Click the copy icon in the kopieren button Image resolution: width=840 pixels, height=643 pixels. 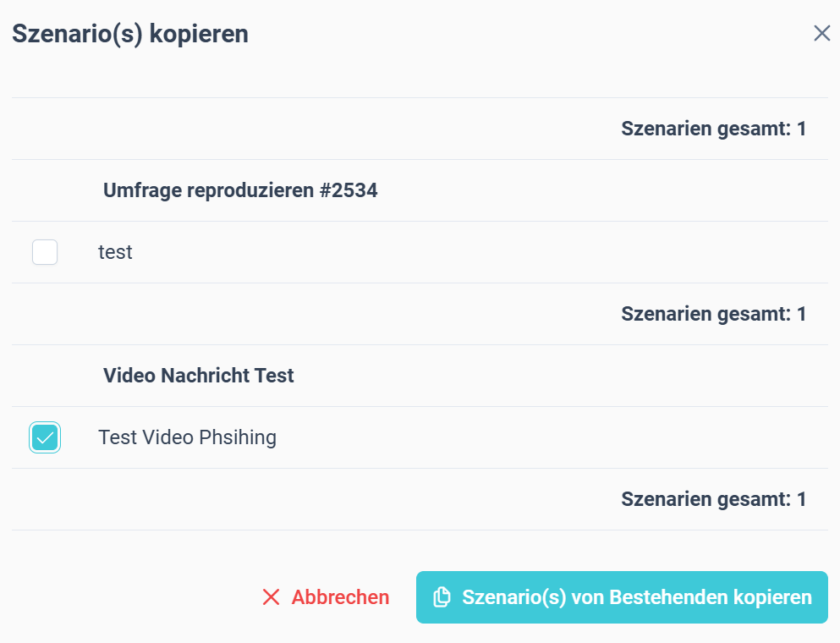click(x=442, y=597)
